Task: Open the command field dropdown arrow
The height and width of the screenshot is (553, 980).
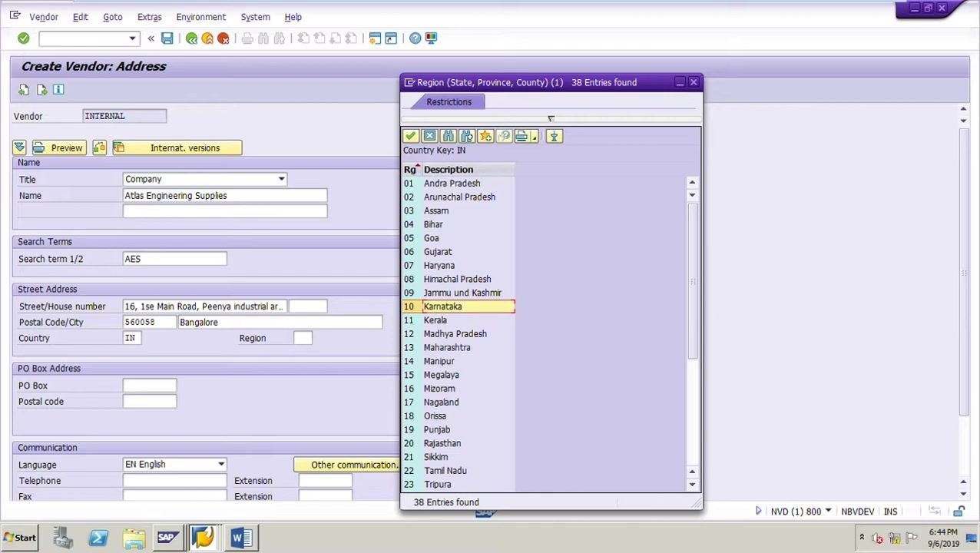Action: 131,38
